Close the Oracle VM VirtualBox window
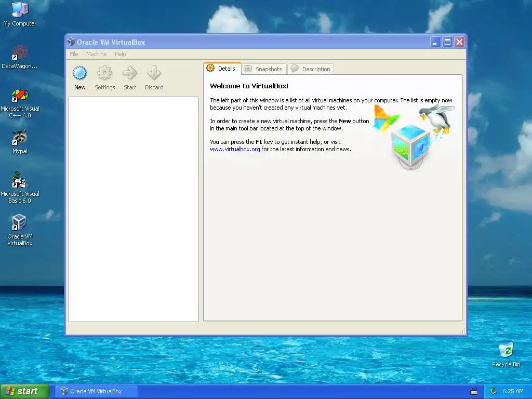Screen dimensions: 532x399 pyautogui.click(x=459, y=42)
